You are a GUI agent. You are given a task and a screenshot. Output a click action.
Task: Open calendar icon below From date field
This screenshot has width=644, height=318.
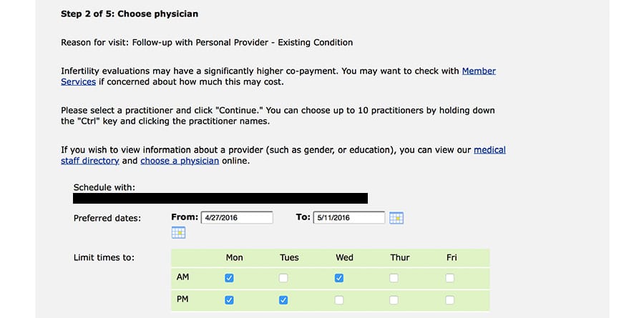pos(178,232)
